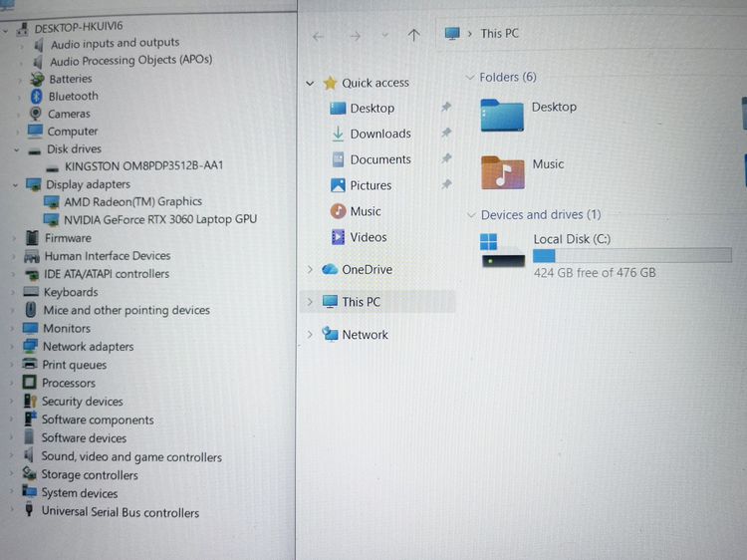This screenshot has height=560, width=747.
Task: Select Audio Processing Objects (APOs) row
Action: click(x=131, y=61)
